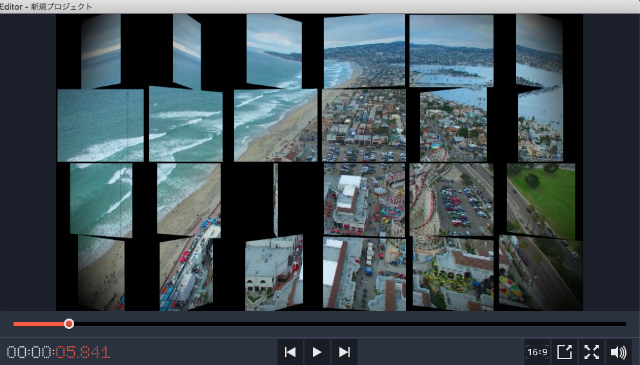Click the parking lot tile in preview
Screen dimensions: 640x365
pyautogui.click(x=451, y=199)
